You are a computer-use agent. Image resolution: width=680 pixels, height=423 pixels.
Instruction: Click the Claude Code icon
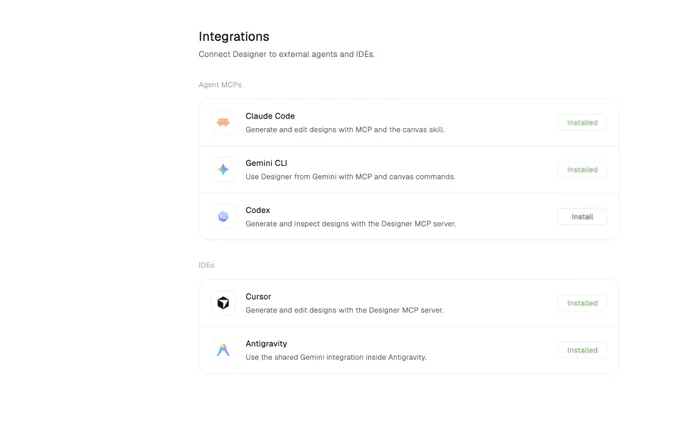click(x=223, y=123)
